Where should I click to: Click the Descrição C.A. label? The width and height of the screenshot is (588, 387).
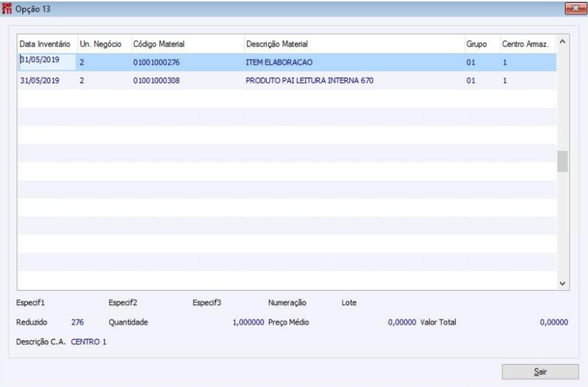[41, 341]
